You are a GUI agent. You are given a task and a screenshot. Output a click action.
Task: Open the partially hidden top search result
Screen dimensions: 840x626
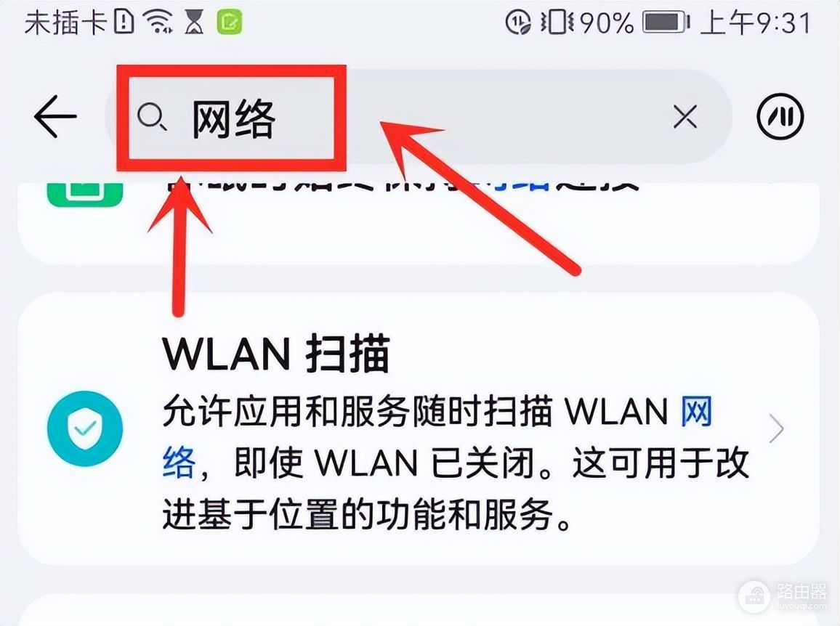click(419, 222)
